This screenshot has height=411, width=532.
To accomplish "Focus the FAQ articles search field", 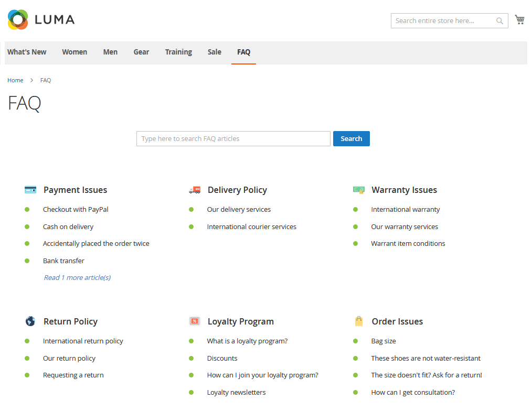I will click(x=233, y=138).
